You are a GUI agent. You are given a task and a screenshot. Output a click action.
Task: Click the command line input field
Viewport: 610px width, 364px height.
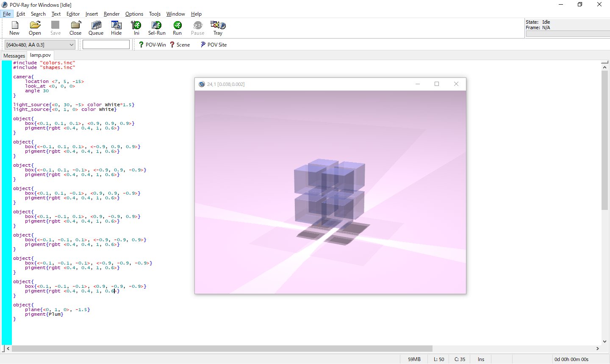pos(106,45)
